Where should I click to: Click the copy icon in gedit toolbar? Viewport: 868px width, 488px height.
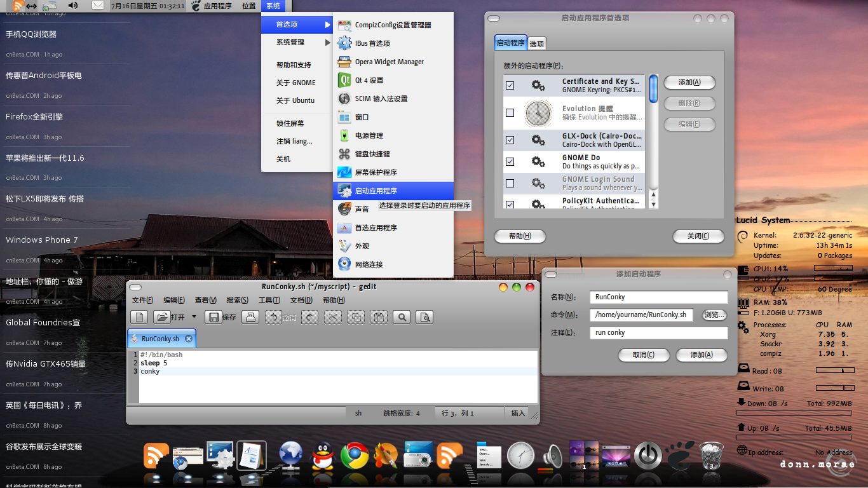356,317
